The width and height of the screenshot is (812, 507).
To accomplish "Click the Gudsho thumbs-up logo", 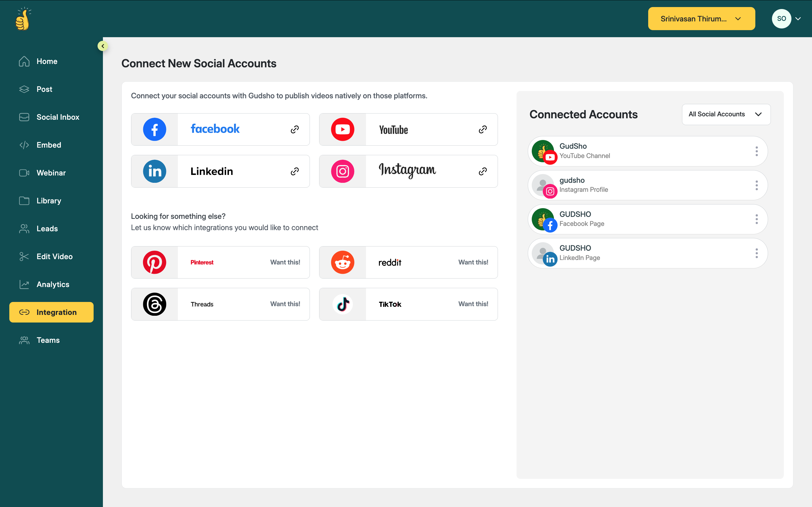I will click(x=23, y=19).
